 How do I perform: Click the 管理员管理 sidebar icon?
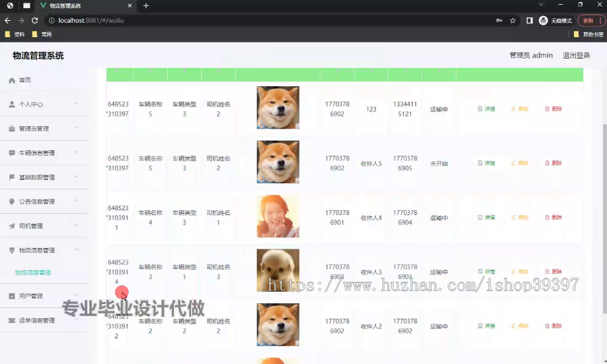pyautogui.click(x=11, y=129)
